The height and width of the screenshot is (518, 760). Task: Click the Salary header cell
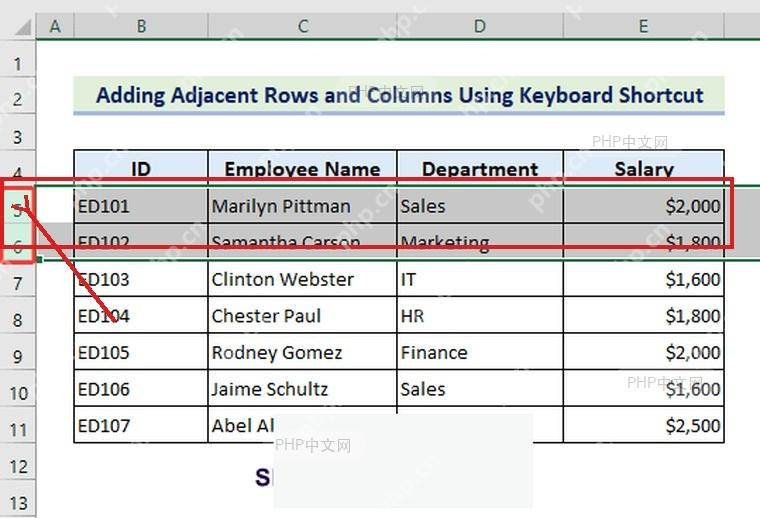[644, 168]
